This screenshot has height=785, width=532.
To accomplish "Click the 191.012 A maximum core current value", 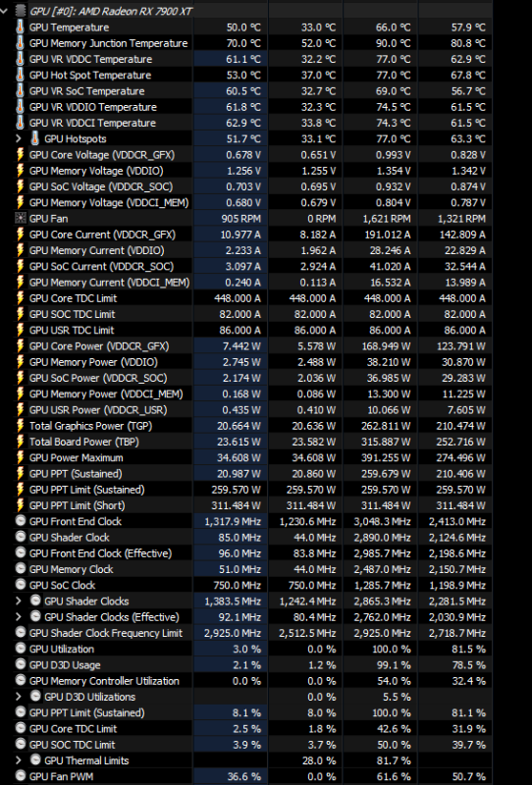I will 386,235.
